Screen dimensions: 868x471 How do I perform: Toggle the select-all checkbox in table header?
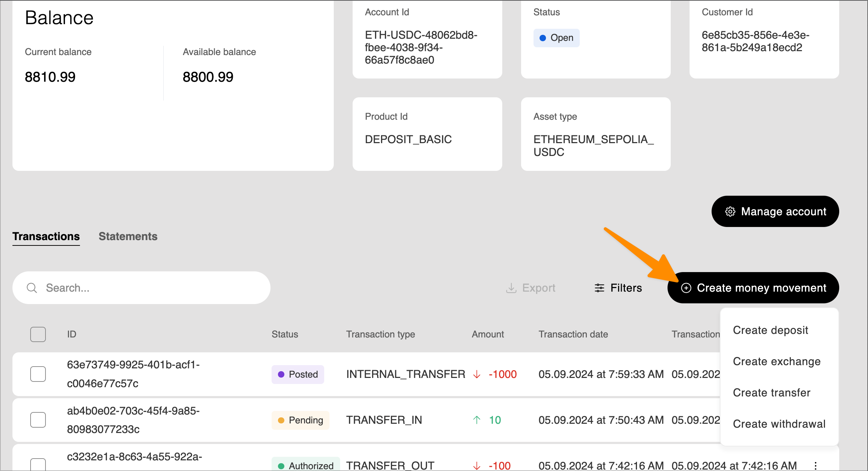pos(38,334)
